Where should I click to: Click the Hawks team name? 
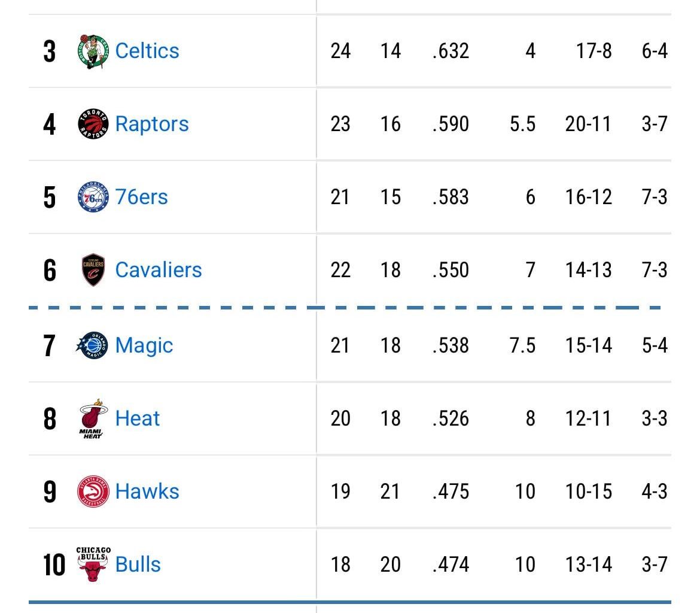(x=148, y=491)
